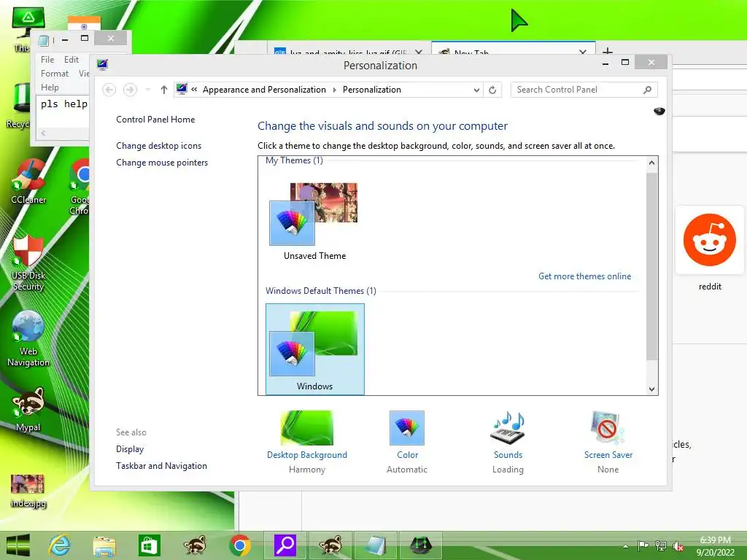747x560 pixels.
Task: Open Change mouse pointers link
Action: click(x=162, y=163)
